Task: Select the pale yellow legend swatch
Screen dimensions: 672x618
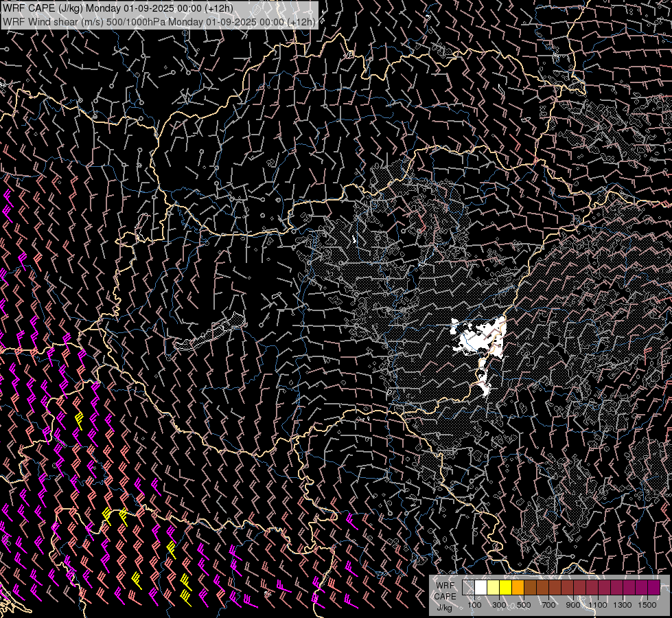Action: tap(494, 587)
